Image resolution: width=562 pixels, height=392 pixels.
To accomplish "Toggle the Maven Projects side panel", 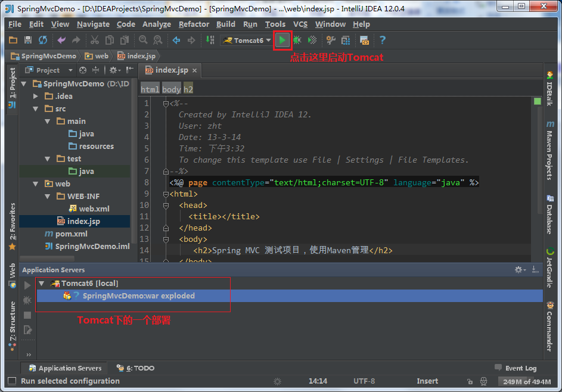I will pyautogui.click(x=549, y=150).
